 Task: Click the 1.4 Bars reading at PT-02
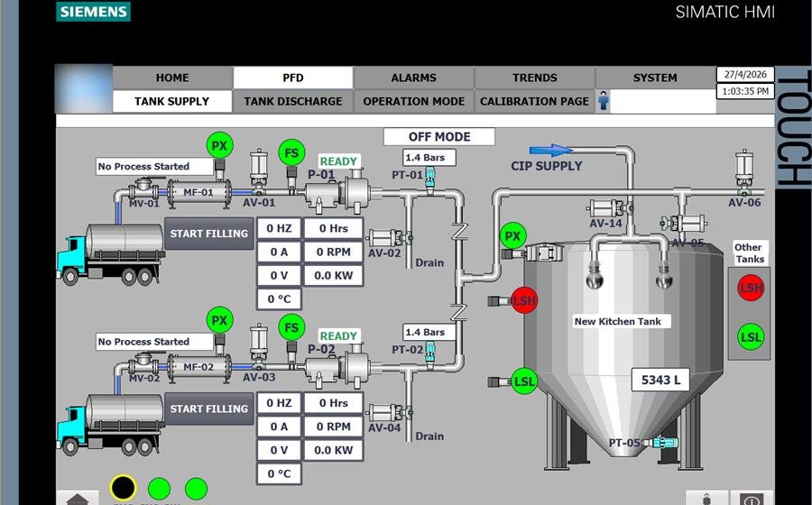point(429,332)
